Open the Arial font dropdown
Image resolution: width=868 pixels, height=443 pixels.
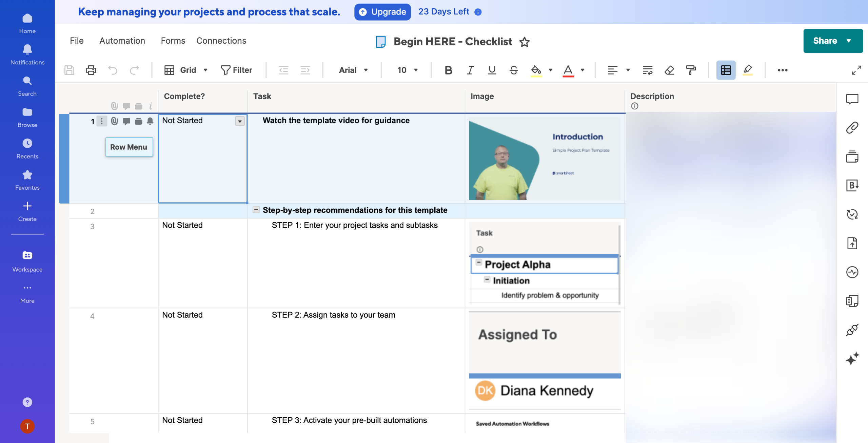click(353, 70)
